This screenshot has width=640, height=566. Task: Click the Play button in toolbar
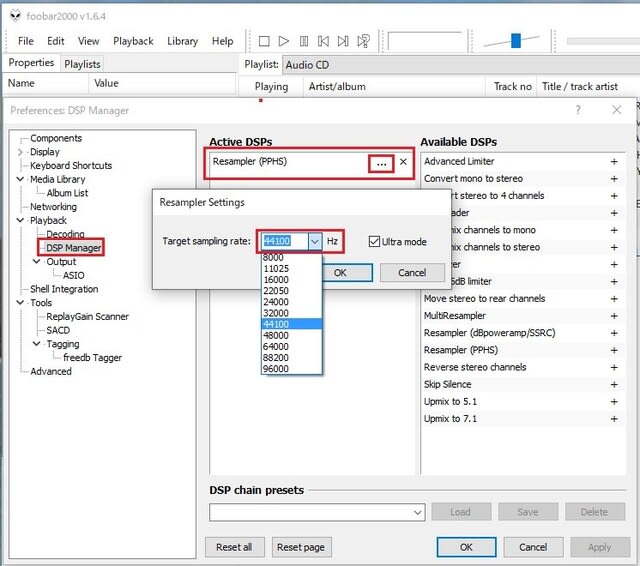click(x=284, y=41)
